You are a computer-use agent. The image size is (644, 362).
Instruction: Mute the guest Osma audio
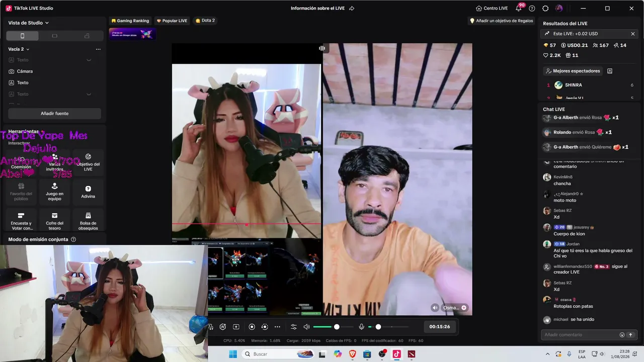pos(435,308)
